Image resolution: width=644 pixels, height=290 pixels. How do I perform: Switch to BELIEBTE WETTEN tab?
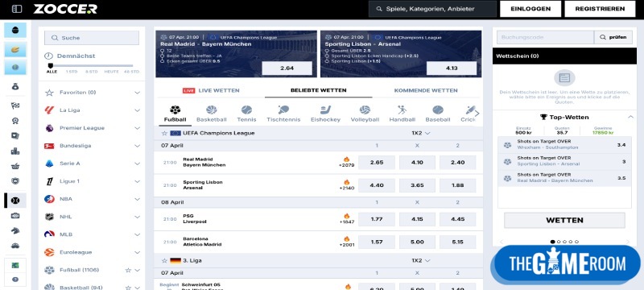click(x=318, y=90)
